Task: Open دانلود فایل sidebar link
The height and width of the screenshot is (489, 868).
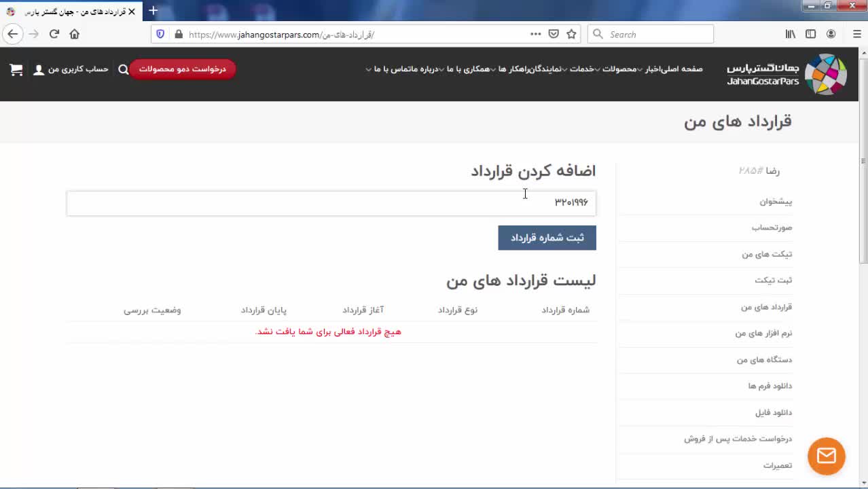Action: point(773,412)
